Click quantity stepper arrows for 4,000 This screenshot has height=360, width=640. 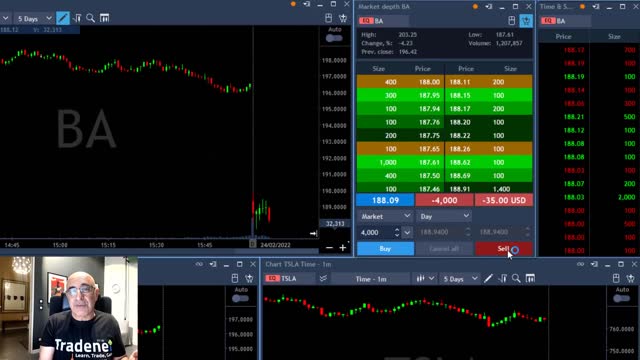397,232
